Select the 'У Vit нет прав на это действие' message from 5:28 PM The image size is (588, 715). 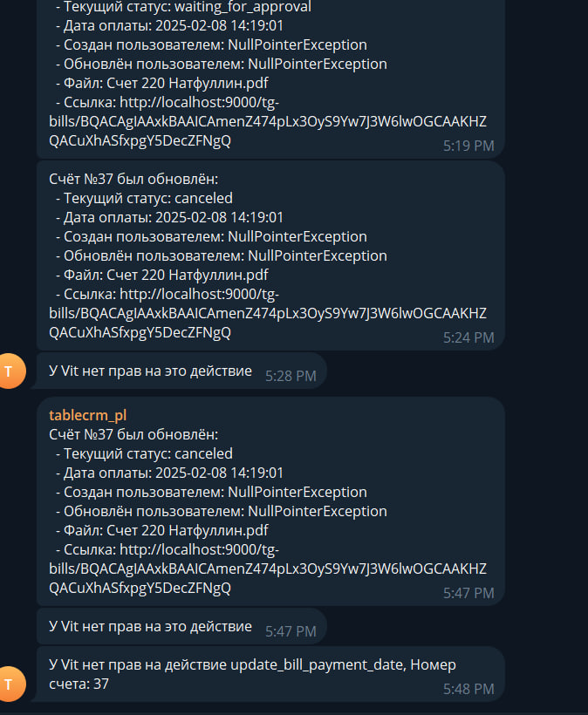click(x=181, y=371)
